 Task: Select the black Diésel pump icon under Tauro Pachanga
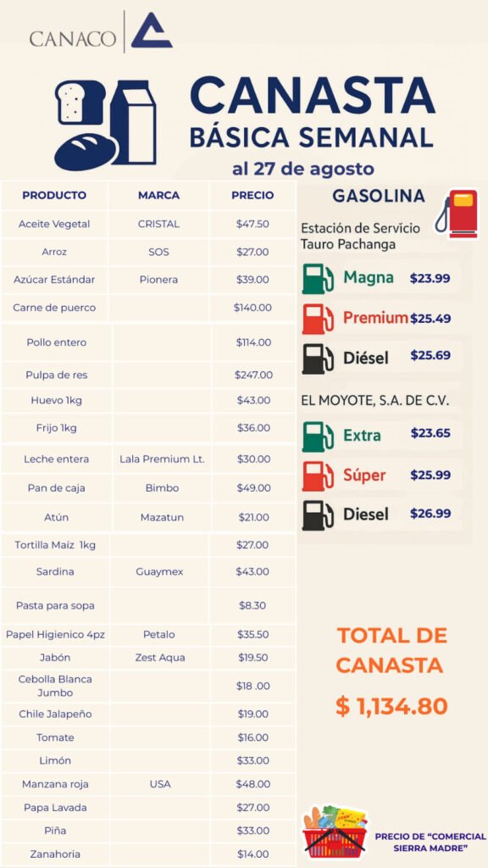[318, 359]
